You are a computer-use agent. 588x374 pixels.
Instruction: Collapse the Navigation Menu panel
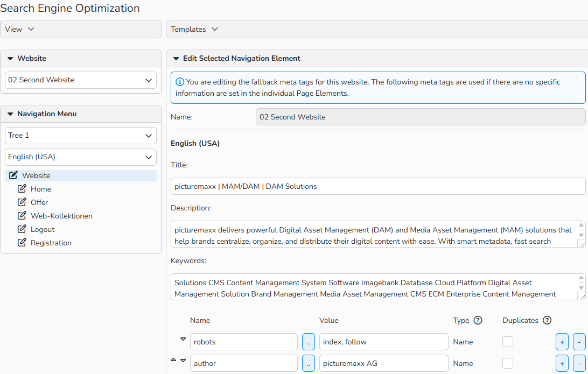pos(10,114)
